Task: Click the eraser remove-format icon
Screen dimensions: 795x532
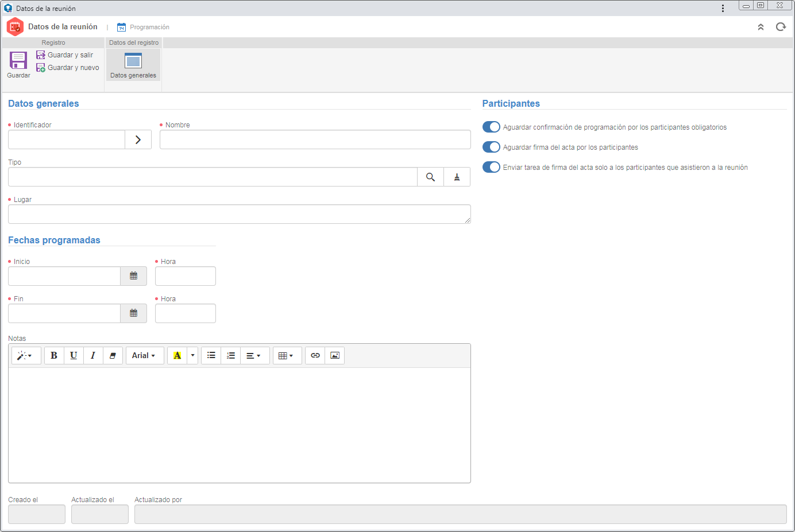Action: (x=113, y=356)
